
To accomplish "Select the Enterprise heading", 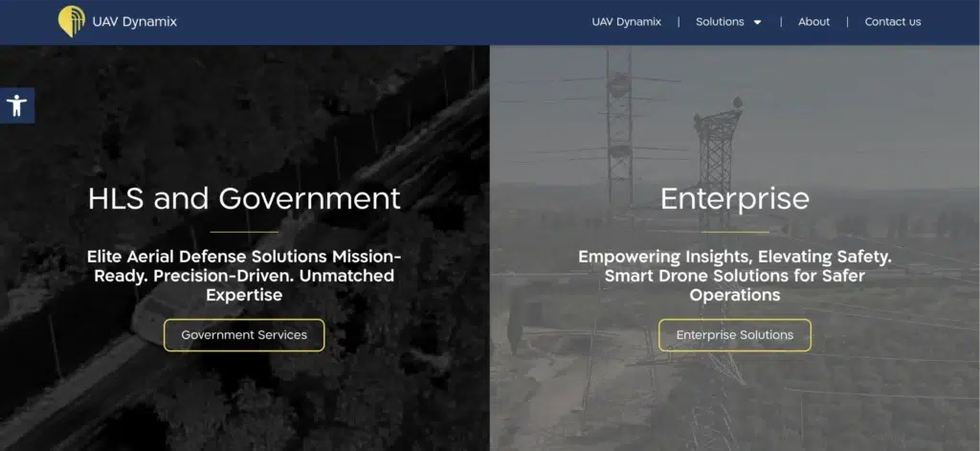I will coord(735,199).
